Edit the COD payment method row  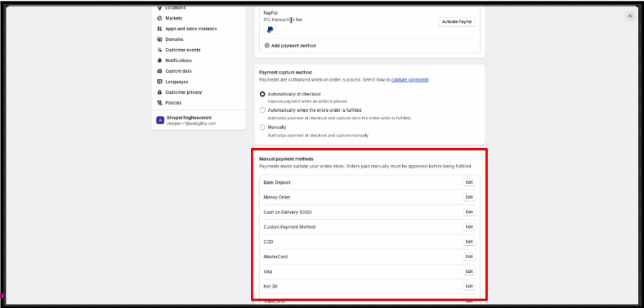tap(469, 242)
